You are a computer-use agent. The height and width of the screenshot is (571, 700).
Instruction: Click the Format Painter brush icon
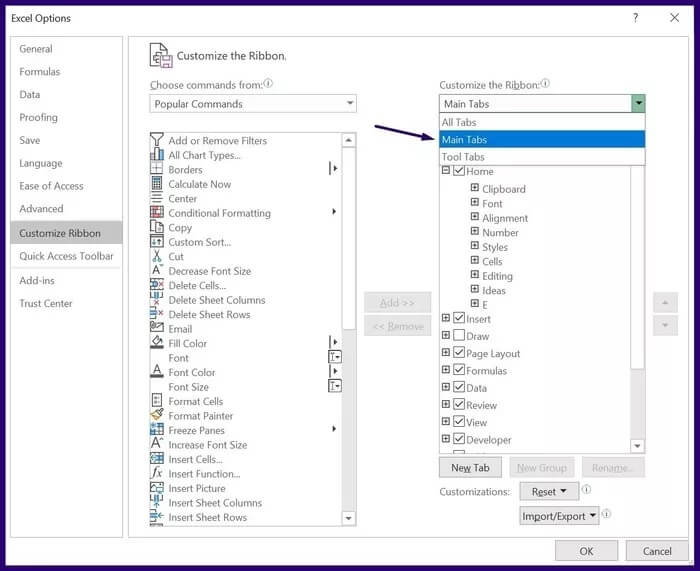pyautogui.click(x=157, y=415)
